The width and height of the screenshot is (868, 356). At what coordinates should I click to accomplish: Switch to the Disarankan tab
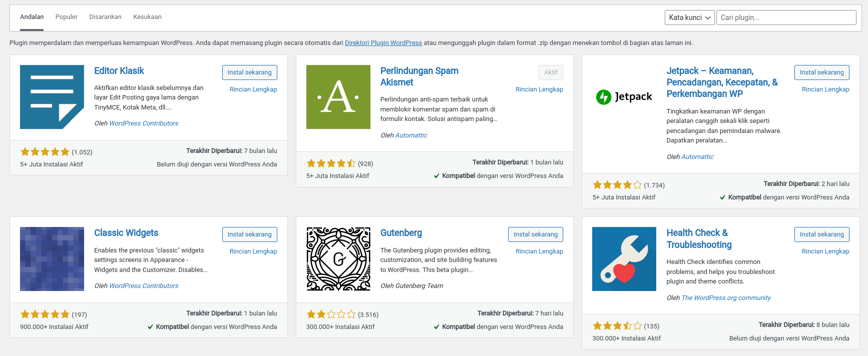(x=105, y=17)
